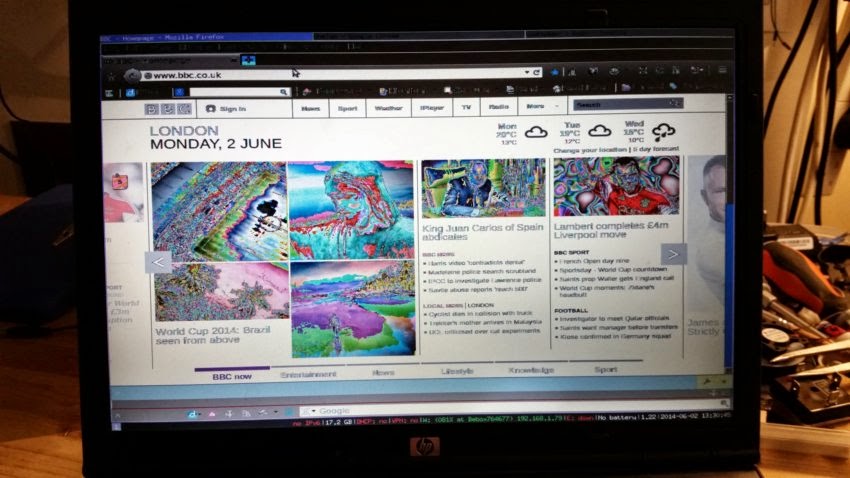Click the Lambert in red shirt image
Viewport: 850px width, 478px height.
point(616,186)
